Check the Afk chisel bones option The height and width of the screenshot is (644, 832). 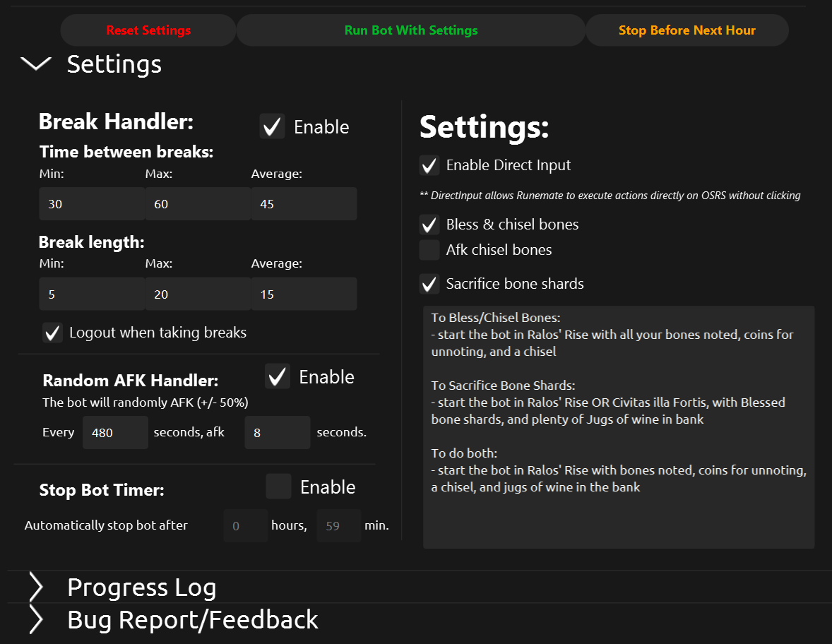click(x=429, y=250)
